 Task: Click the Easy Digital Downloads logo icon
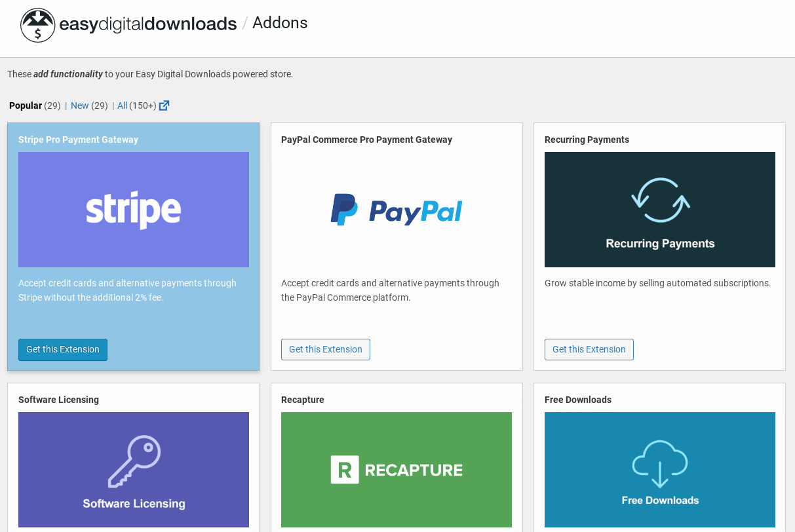click(x=37, y=26)
